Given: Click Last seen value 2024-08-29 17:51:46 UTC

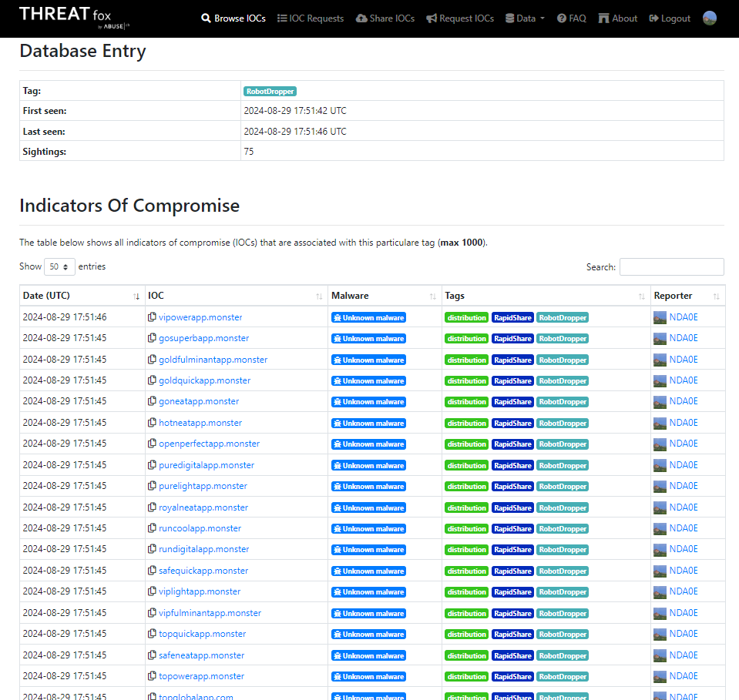Looking at the screenshot, I should (295, 132).
